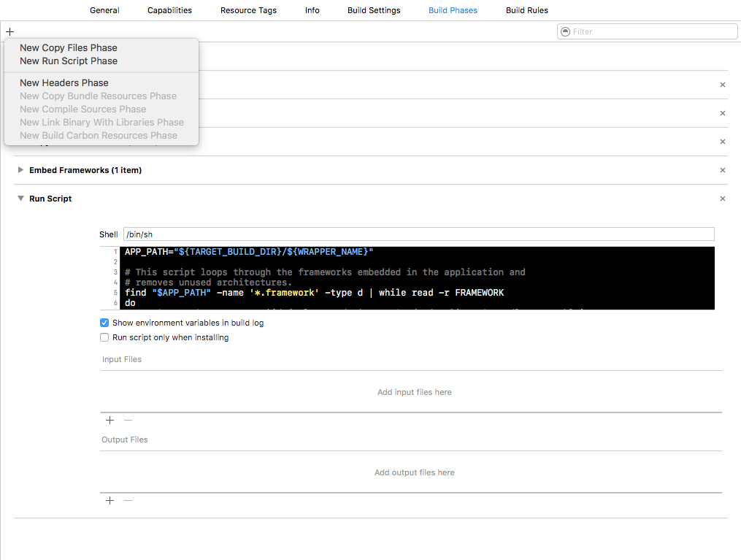Click the plus icon under Input Files
Image resolution: width=741 pixels, height=560 pixels.
(110, 421)
